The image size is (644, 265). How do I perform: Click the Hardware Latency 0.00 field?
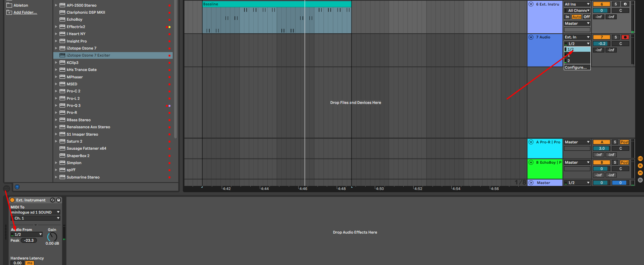[17, 263]
